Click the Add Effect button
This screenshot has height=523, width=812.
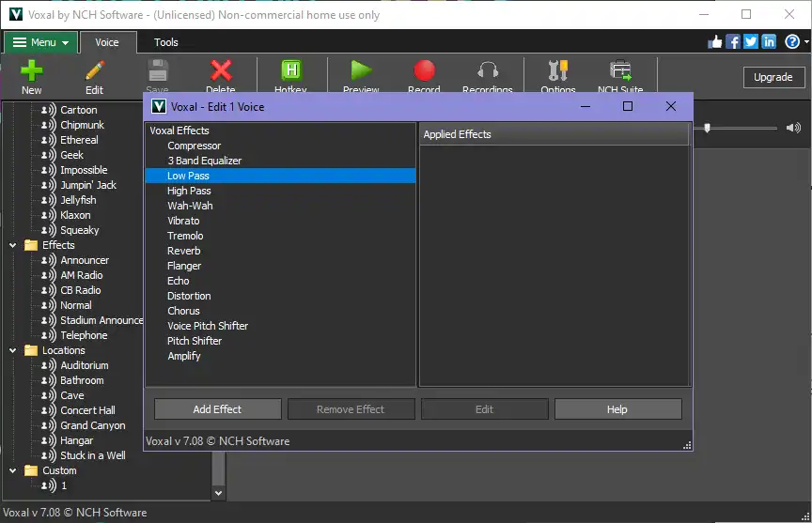click(217, 409)
